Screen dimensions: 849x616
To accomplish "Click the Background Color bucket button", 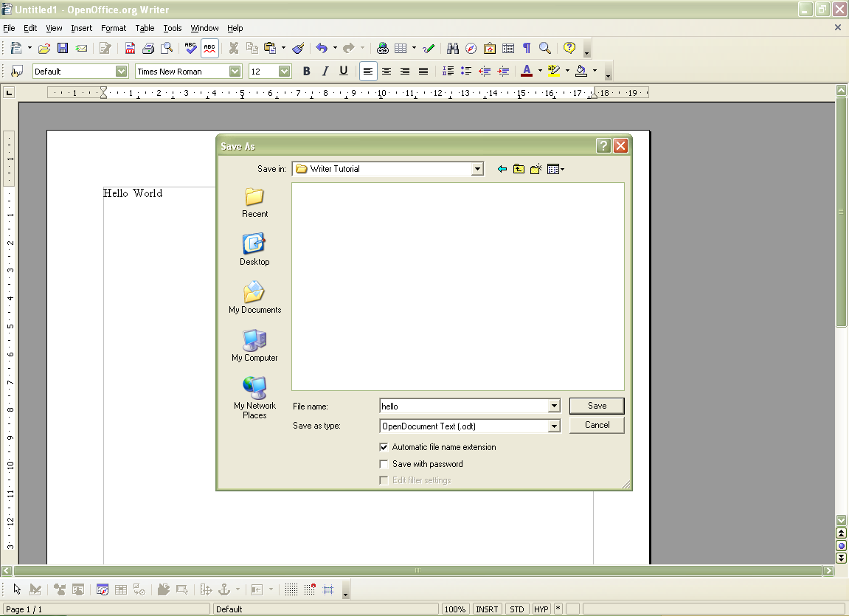I will 581,71.
